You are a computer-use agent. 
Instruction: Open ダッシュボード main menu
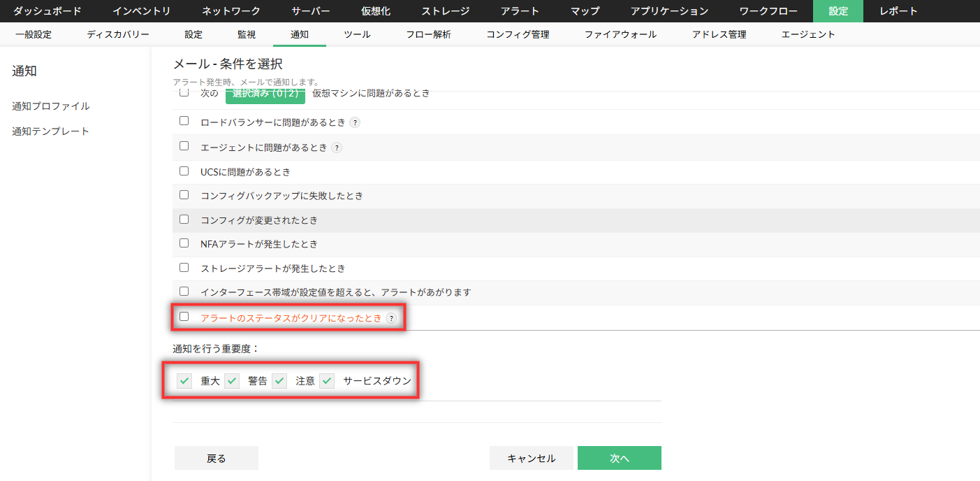click(x=47, y=11)
